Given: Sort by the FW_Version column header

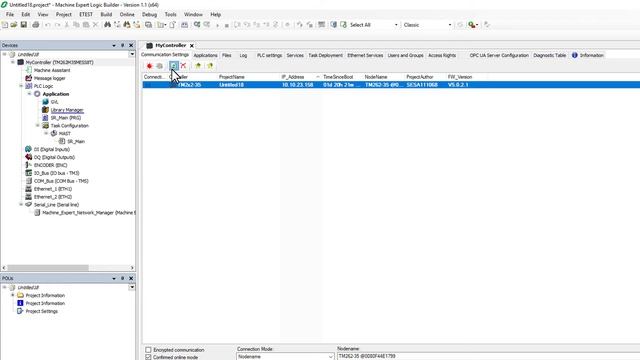Looking at the screenshot, I should 460,77.
